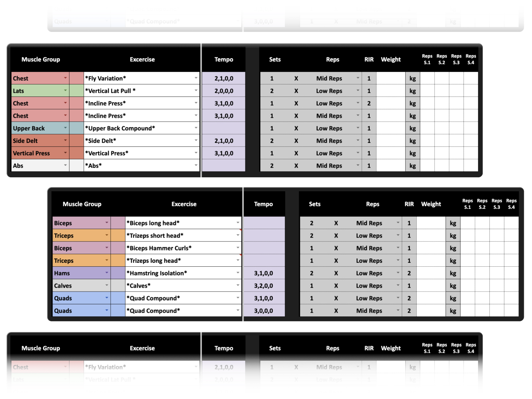
Task: Expand the *Side Delt* exercise dropdown
Action: [196, 140]
